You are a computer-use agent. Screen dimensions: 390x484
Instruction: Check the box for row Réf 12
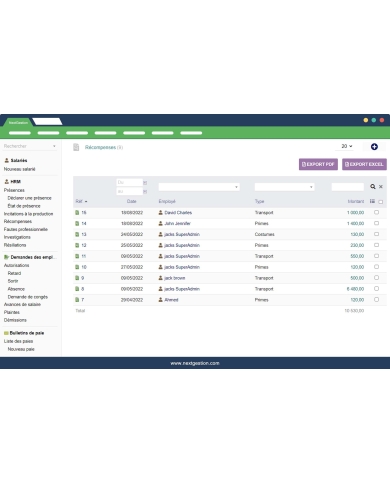376,245
